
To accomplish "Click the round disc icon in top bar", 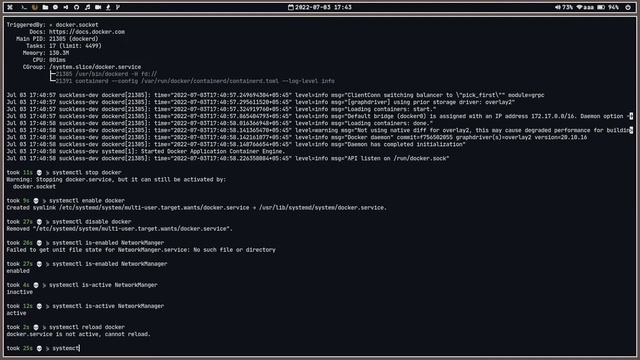I will (56, 7).
